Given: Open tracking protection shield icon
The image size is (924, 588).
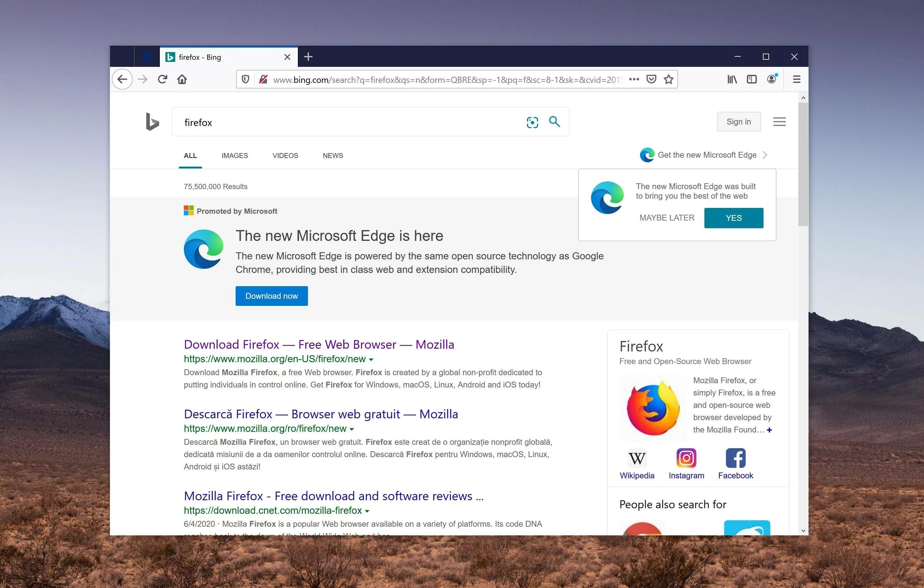Looking at the screenshot, I should [x=245, y=79].
